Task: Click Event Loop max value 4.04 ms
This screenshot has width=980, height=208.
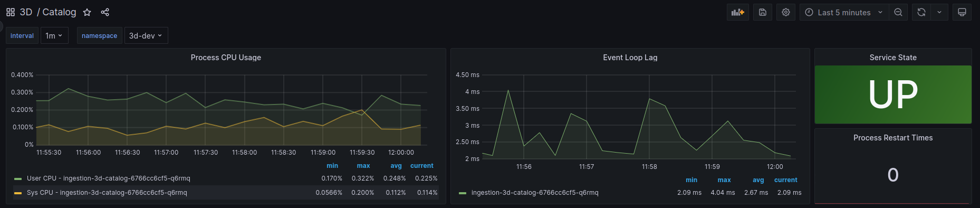Action: pyautogui.click(x=723, y=193)
